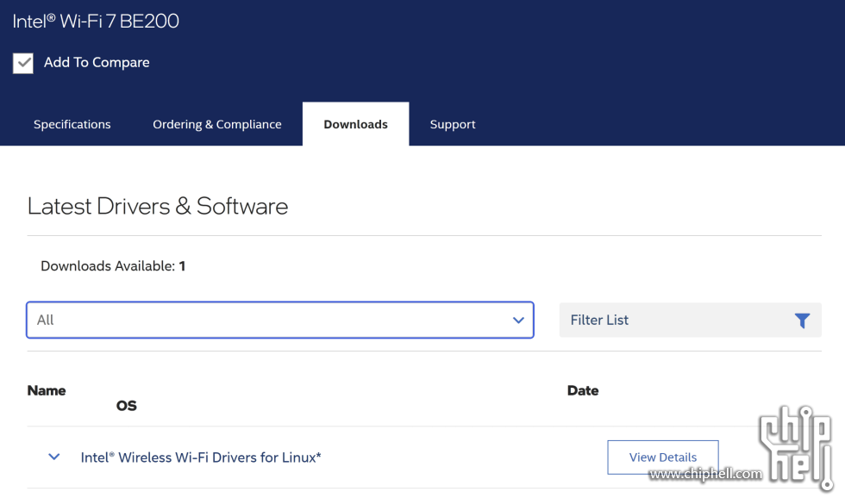
Task: Select the Downloads tab
Action: [x=355, y=124]
